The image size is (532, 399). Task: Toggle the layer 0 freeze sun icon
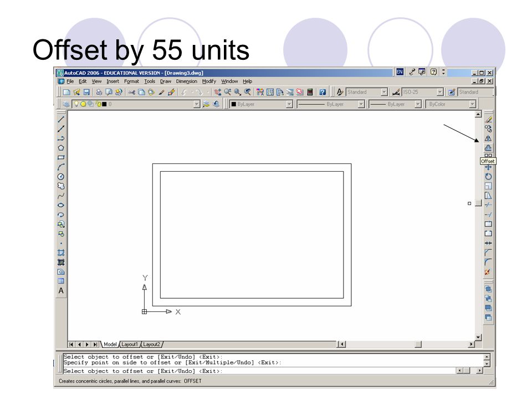tap(83, 104)
